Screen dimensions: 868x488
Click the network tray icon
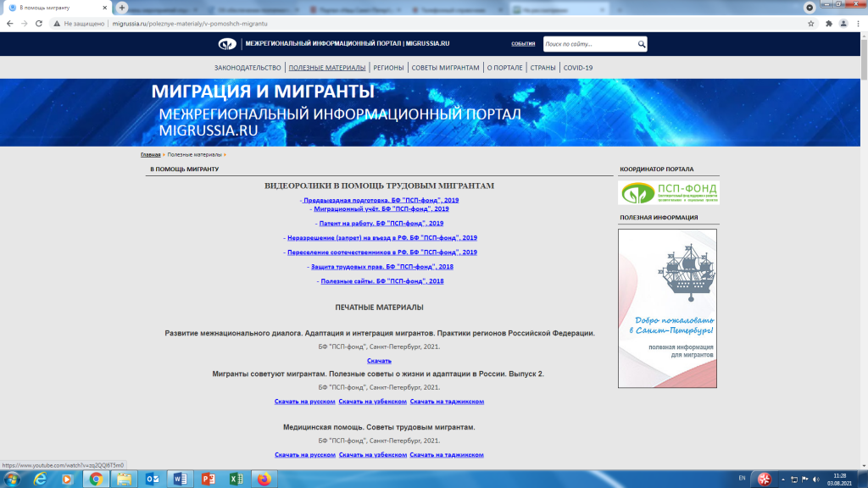(x=793, y=480)
